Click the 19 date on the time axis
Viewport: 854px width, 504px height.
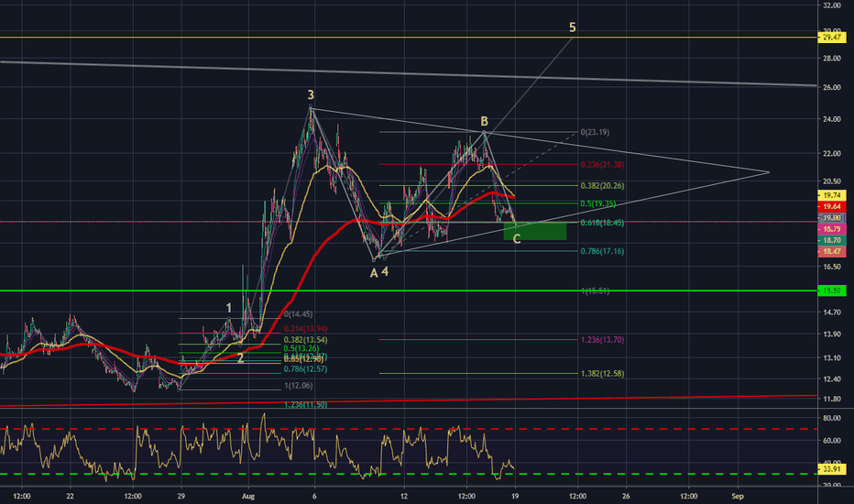click(x=515, y=496)
